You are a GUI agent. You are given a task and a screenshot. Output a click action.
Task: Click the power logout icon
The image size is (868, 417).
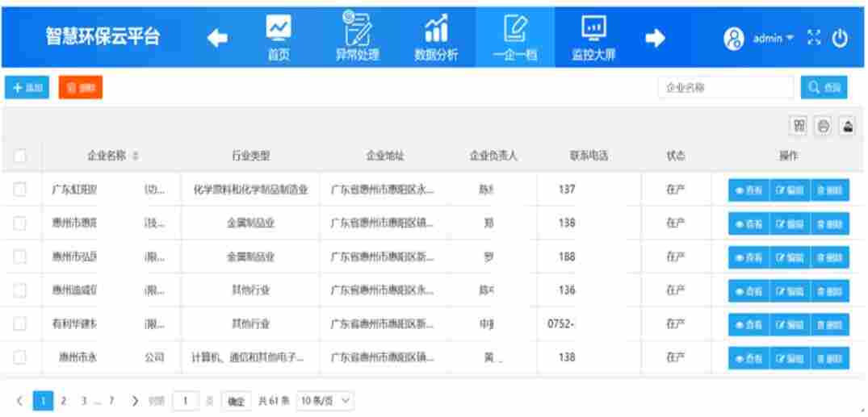point(840,38)
